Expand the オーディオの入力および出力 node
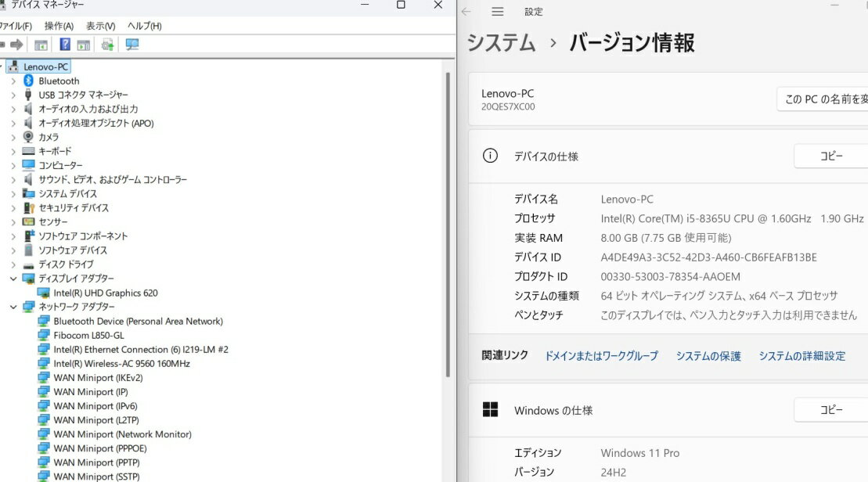Image resolution: width=868 pixels, height=482 pixels. coord(13,109)
